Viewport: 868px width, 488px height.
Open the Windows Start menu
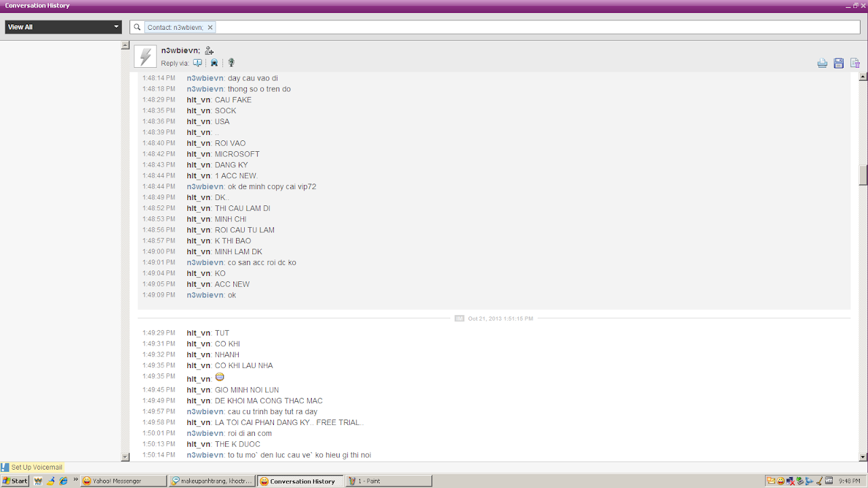tap(15, 481)
